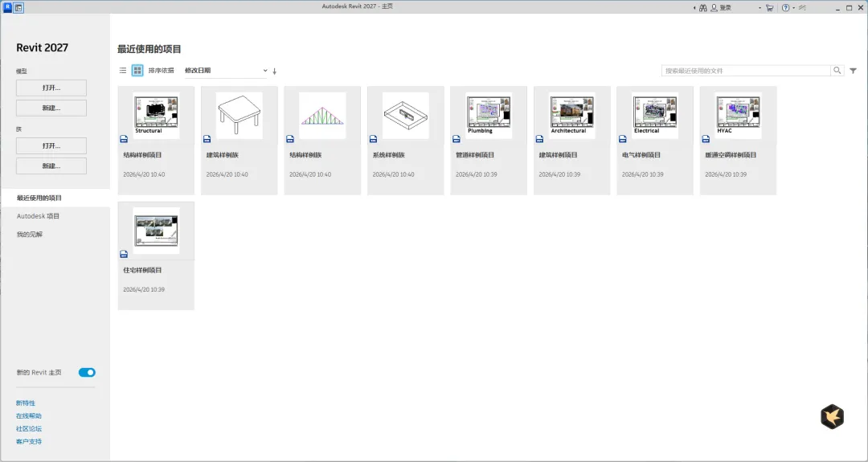
Task: Click the 系统样例族 file name
Action: point(388,155)
